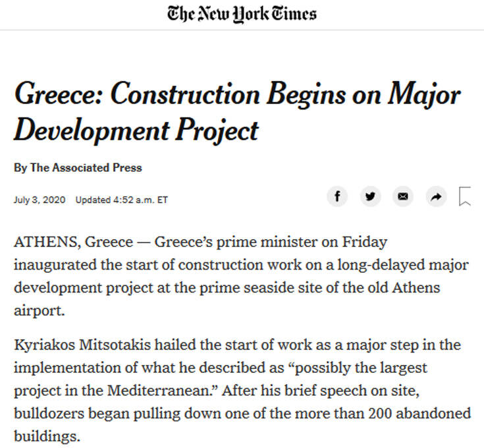
Task: Share the article on Facebook
Action: tap(337, 196)
